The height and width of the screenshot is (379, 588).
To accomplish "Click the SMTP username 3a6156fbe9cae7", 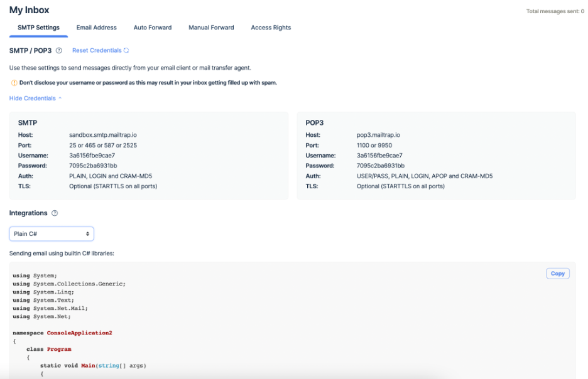I will 92,156.
